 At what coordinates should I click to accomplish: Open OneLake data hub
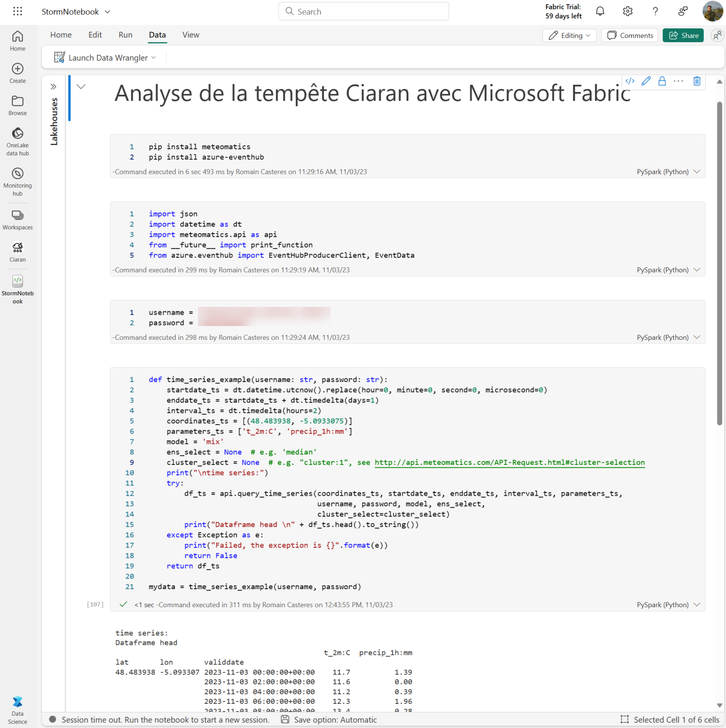coord(18,140)
